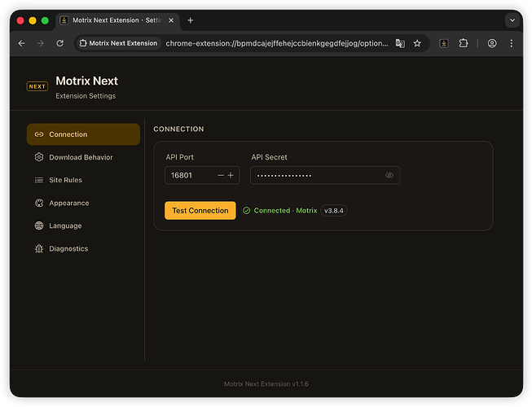This screenshot has height=407, width=532.
Task: Click the green macOS zoom button
Action: point(45,20)
